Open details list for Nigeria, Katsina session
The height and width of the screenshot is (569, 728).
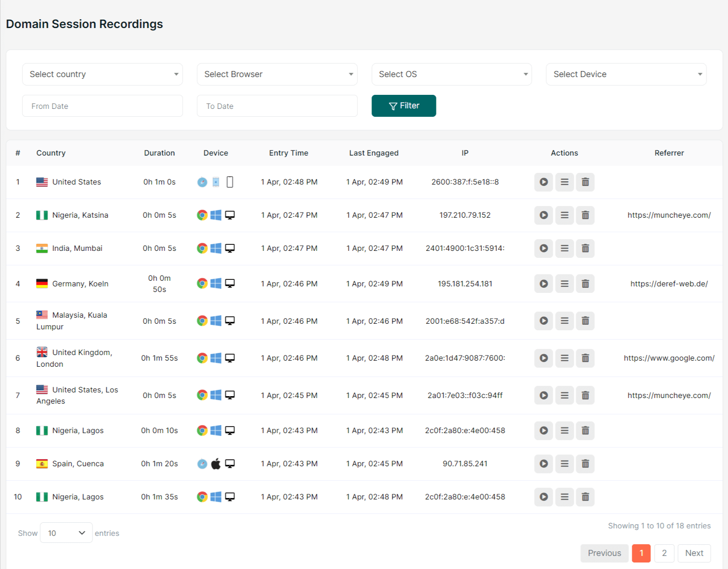point(564,215)
